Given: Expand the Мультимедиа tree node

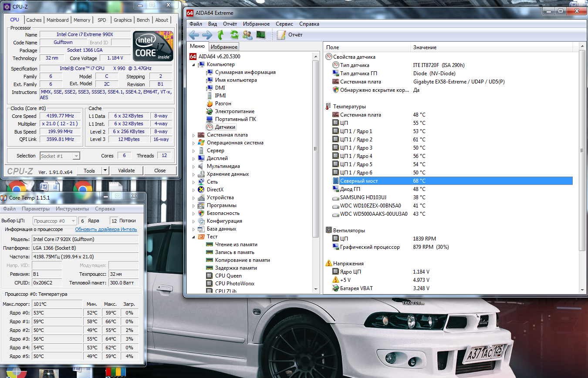Looking at the screenshot, I should tap(194, 167).
